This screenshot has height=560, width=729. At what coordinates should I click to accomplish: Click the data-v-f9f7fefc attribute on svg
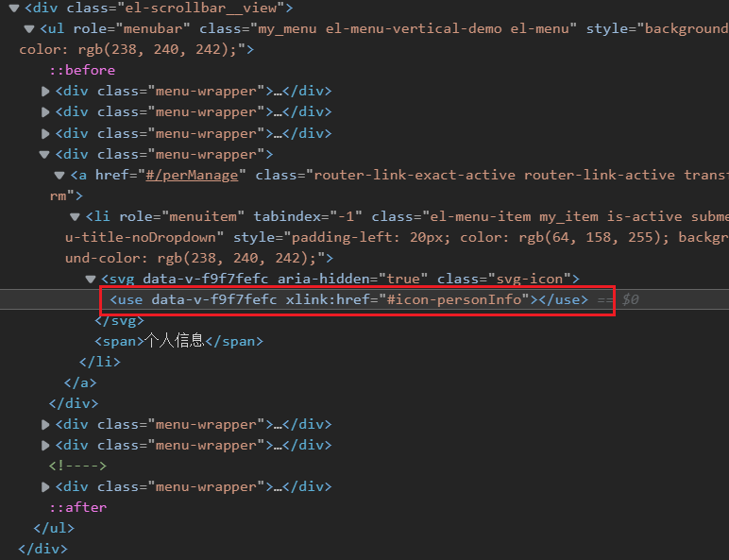(206, 280)
